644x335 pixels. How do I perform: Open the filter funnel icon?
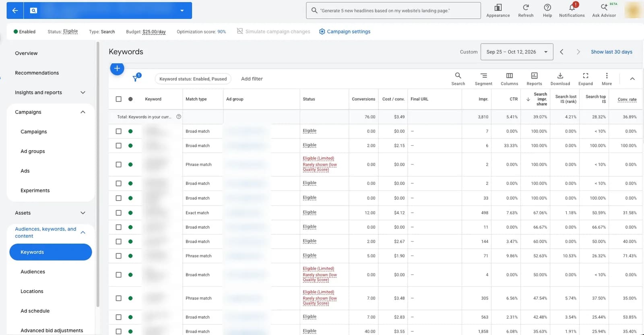coord(136,78)
